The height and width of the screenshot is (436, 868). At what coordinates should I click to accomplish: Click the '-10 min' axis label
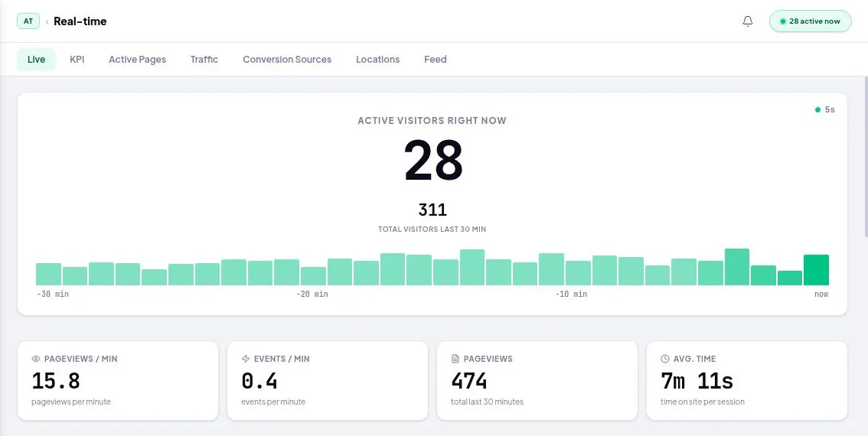coord(571,294)
